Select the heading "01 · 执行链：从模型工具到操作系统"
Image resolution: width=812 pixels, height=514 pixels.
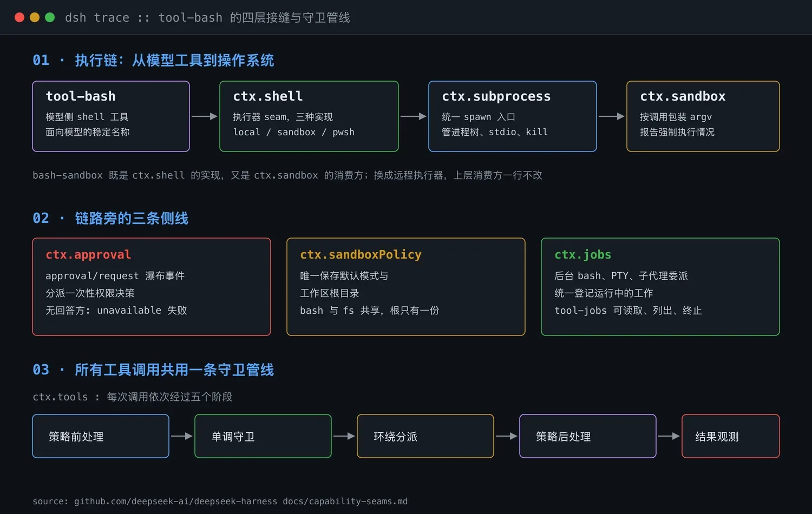pyautogui.click(x=153, y=60)
